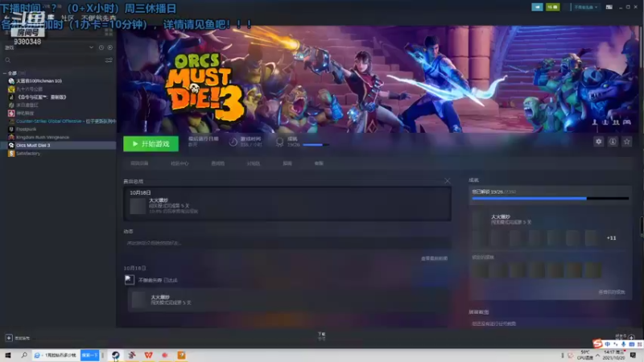The height and width of the screenshot is (362, 644).
Task: Click the achievements medal icon beside play
Action: 279,142
